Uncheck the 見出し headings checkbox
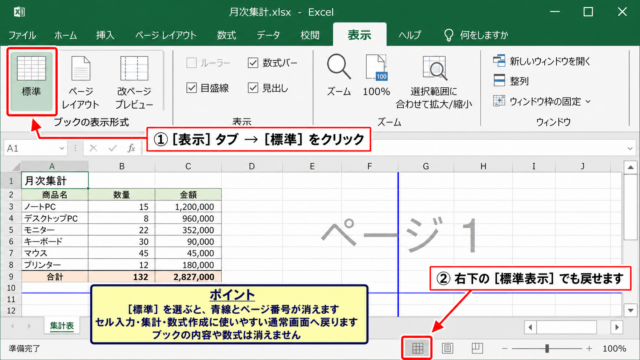 253,87
